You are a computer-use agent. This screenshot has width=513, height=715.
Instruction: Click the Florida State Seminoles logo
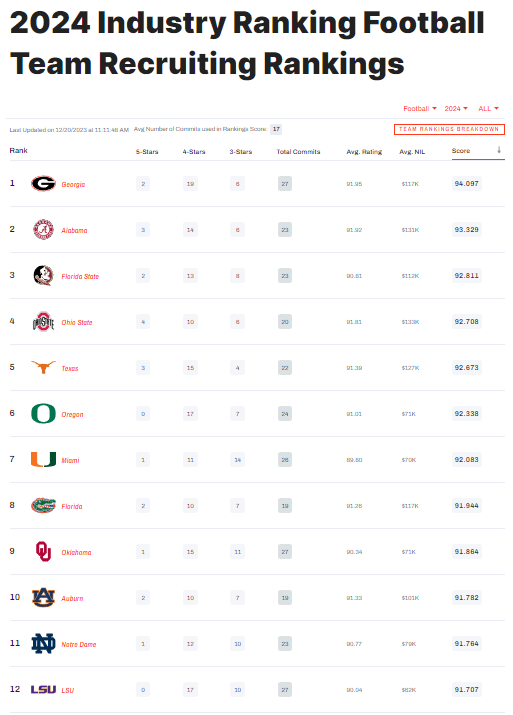[x=43, y=275]
